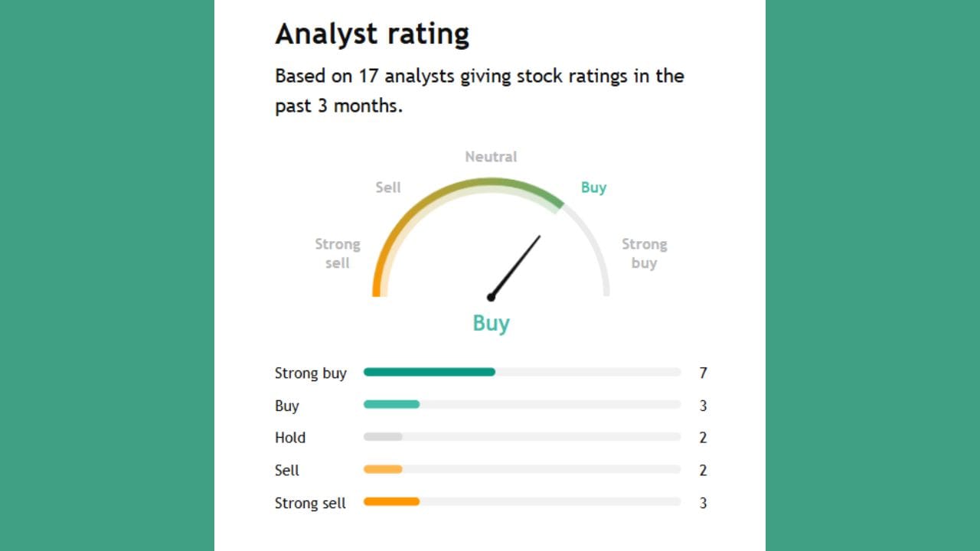Click the Strong sell row label

[x=310, y=503]
